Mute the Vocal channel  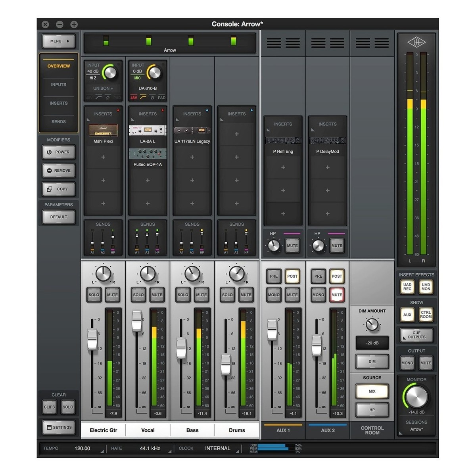click(x=157, y=295)
